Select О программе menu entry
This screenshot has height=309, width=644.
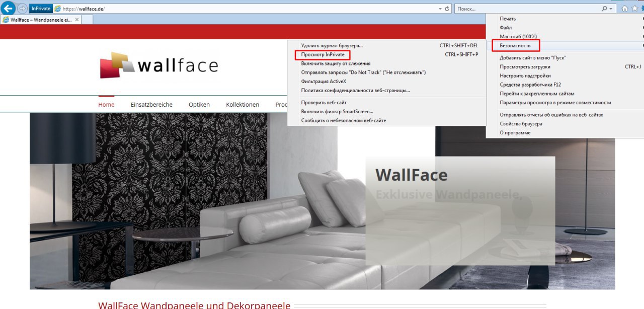click(x=565, y=133)
